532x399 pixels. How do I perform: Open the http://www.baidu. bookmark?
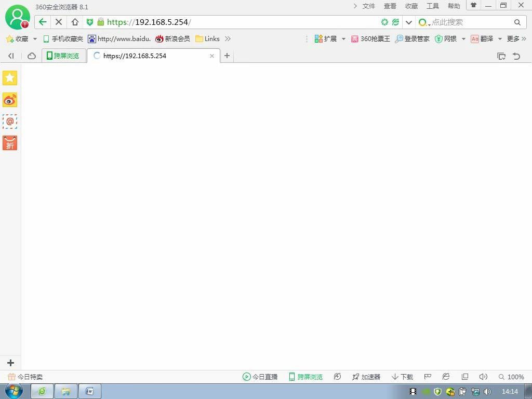tap(119, 38)
